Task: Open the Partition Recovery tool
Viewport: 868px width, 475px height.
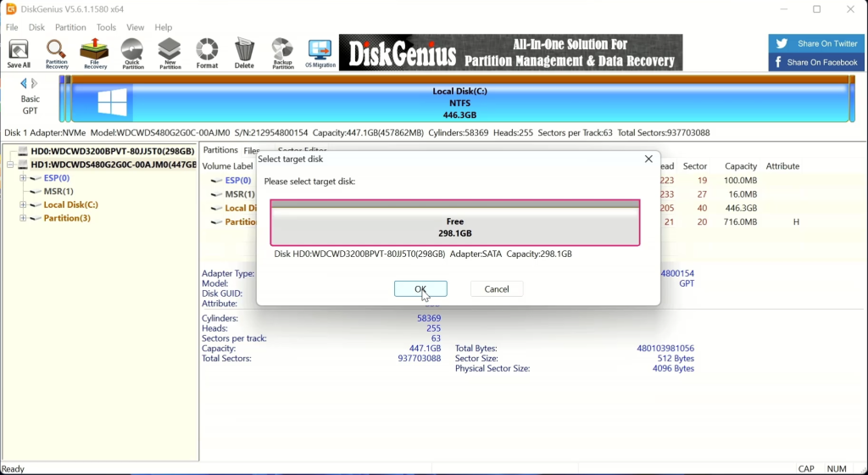Action: coord(57,53)
